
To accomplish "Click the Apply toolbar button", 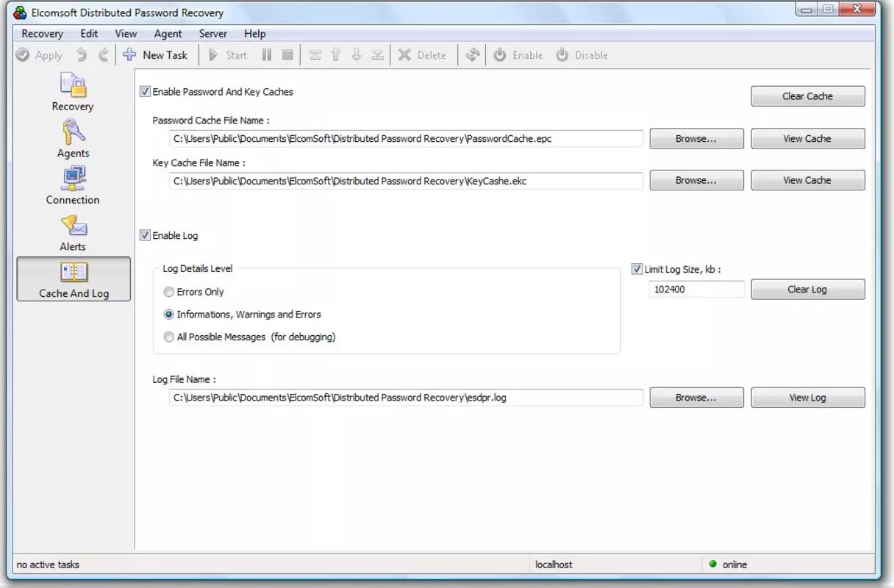I will pyautogui.click(x=39, y=55).
